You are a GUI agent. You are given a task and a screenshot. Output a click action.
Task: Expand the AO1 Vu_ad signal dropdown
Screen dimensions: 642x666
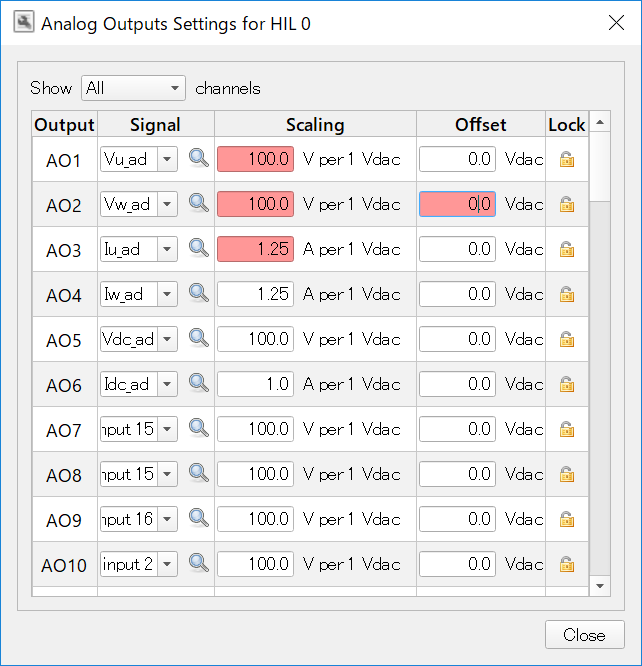pyautogui.click(x=167, y=159)
